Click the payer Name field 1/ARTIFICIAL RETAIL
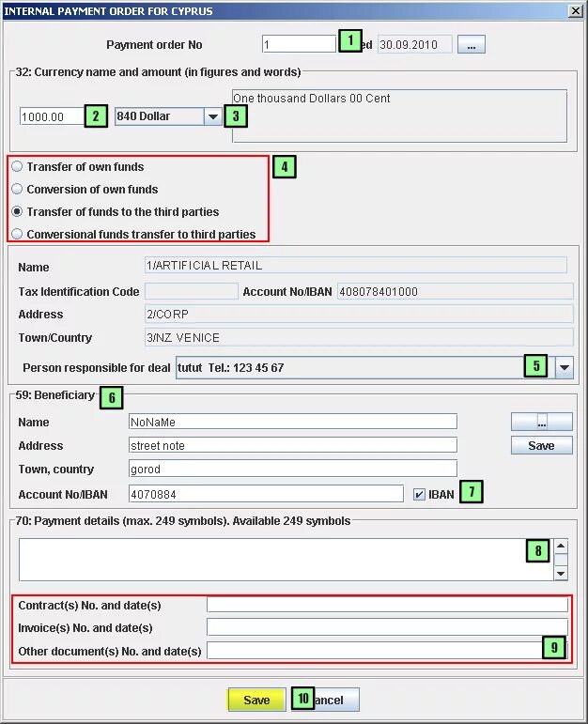This screenshot has width=588, height=724. (x=356, y=265)
